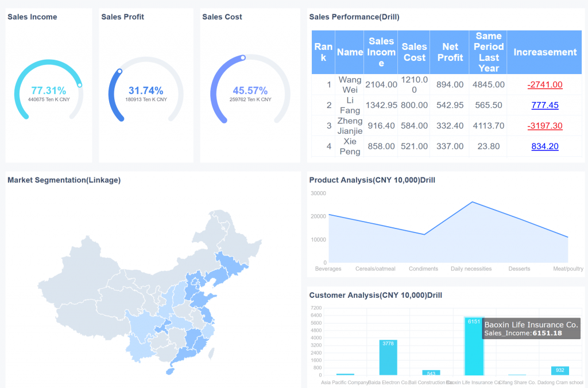Click the 2104.00 sales income cell
The width and height of the screenshot is (588, 388).
pos(381,84)
